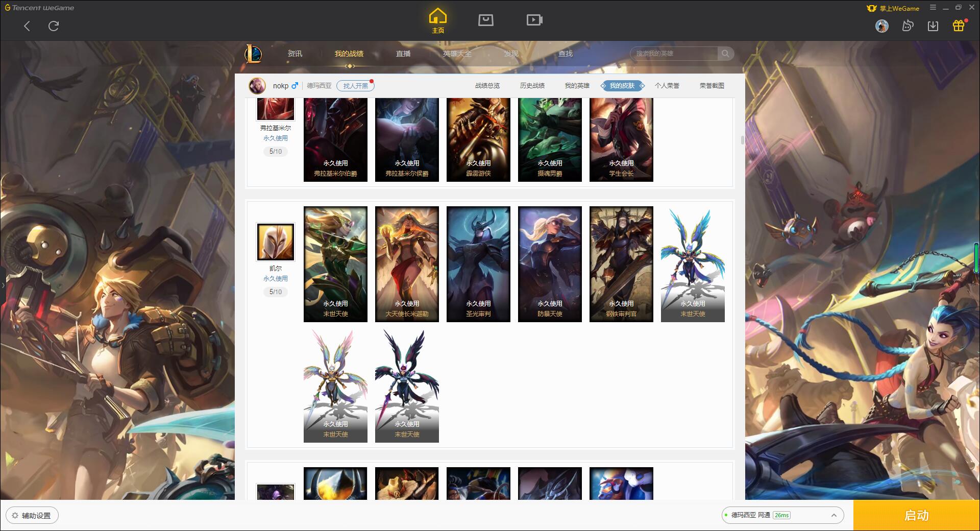Open the 辅助设置 button
This screenshot has width=980, height=531.
(x=32, y=516)
